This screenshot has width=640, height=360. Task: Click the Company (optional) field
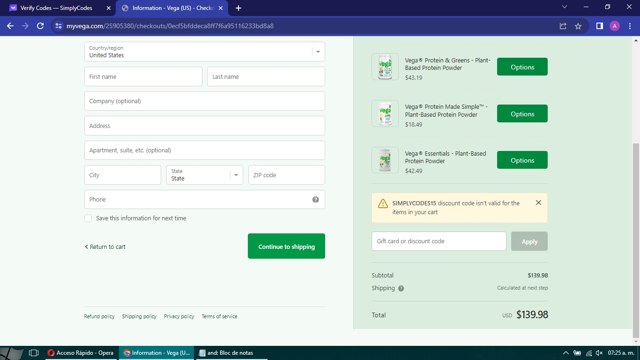(204, 101)
